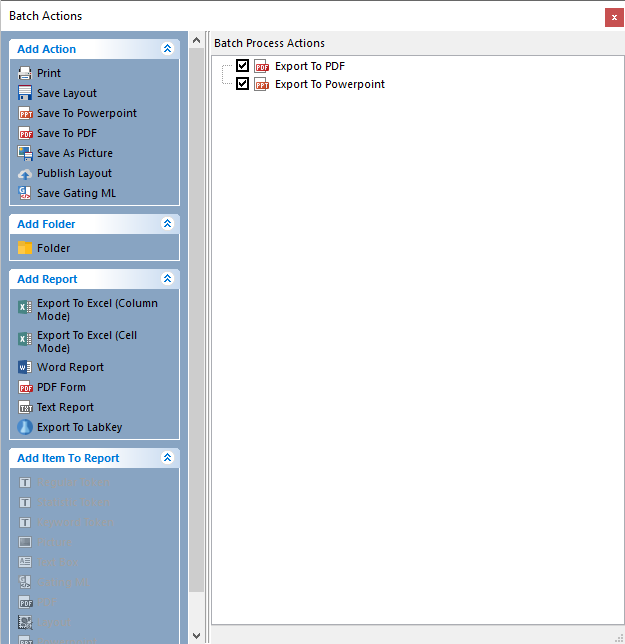Image resolution: width=625 pixels, height=644 pixels.
Task: Add a Publish Layout action
Action: point(74,173)
